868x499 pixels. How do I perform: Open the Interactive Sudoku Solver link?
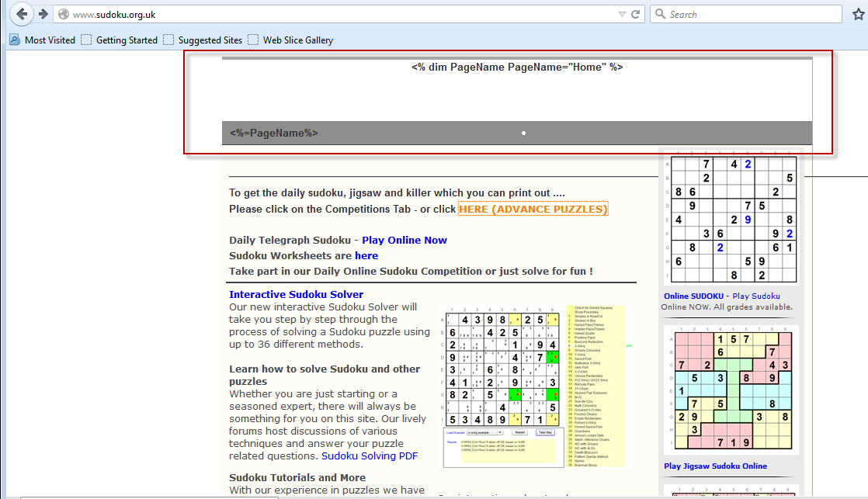point(296,294)
